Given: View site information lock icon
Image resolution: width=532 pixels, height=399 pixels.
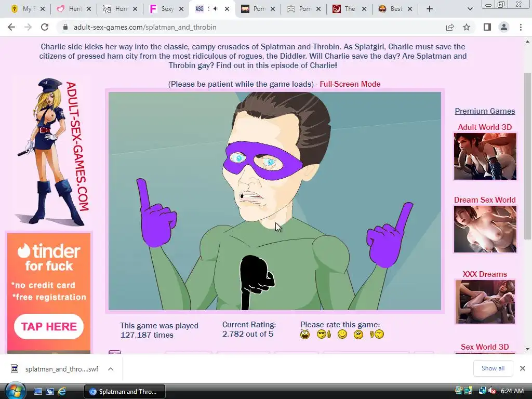Looking at the screenshot, I should pyautogui.click(x=65, y=27).
